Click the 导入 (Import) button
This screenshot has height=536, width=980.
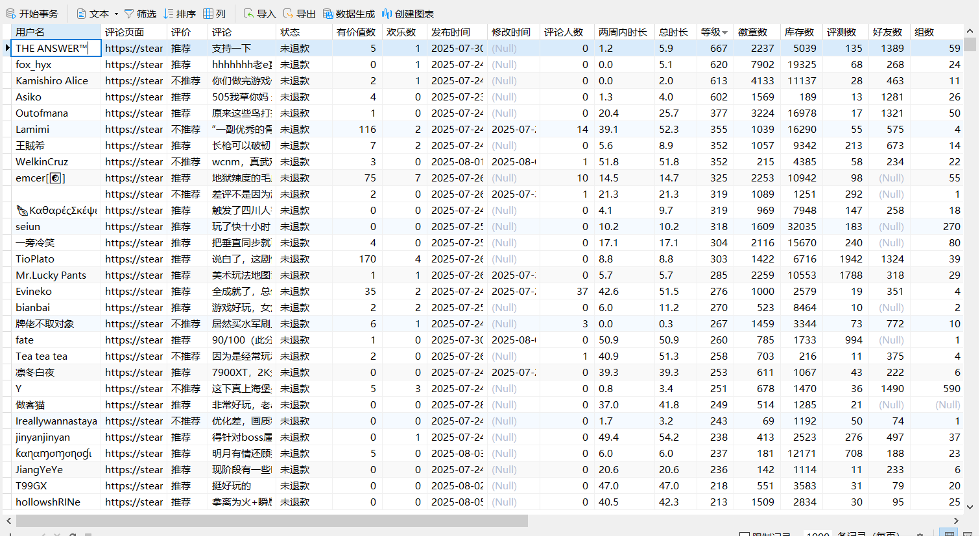pos(259,14)
